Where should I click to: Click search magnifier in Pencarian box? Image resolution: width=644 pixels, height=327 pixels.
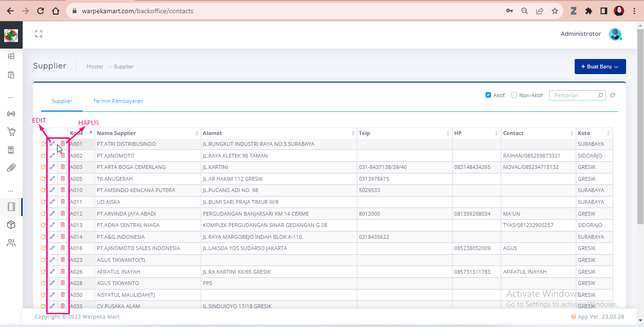[x=600, y=95]
